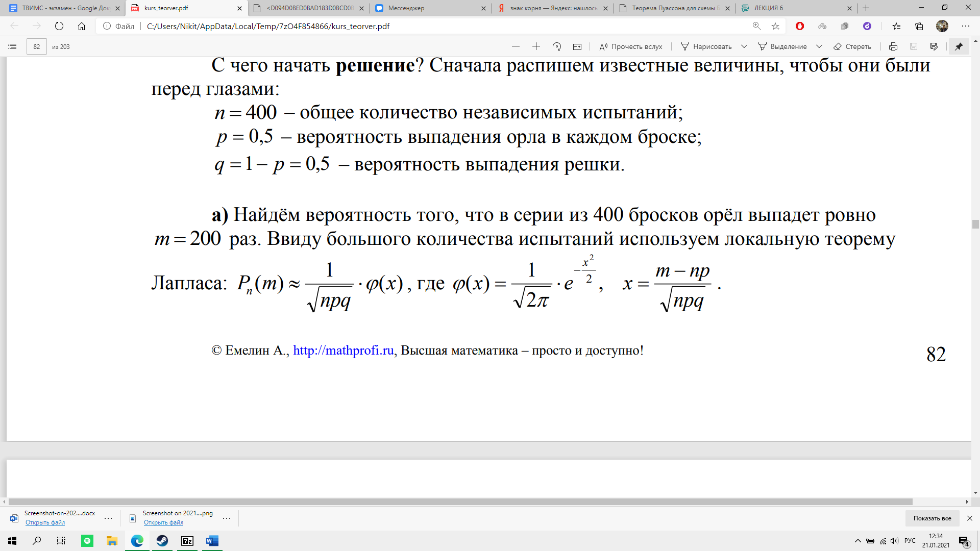Switch to 'знак корня — Яндекс' tab

(x=553, y=8)
